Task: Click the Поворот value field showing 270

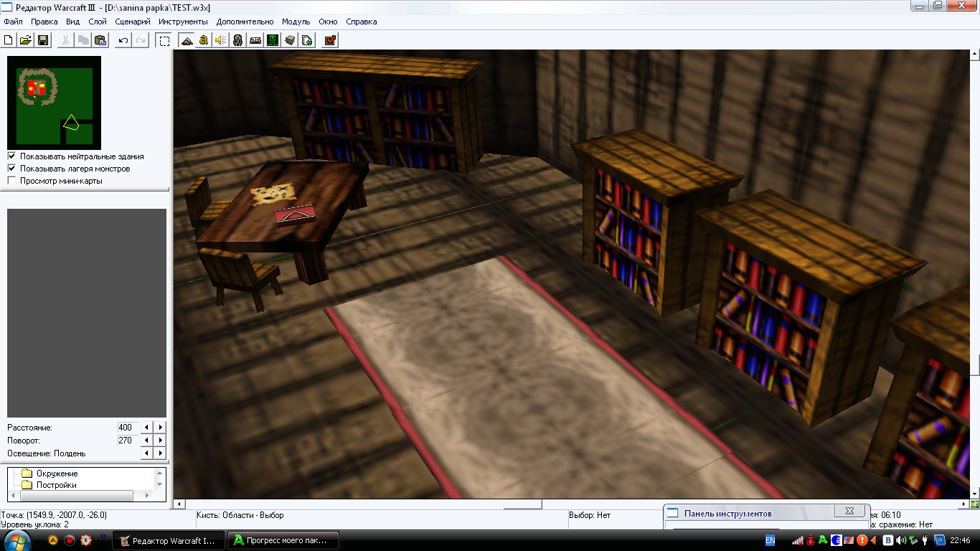Action: (x=127, y=441)
